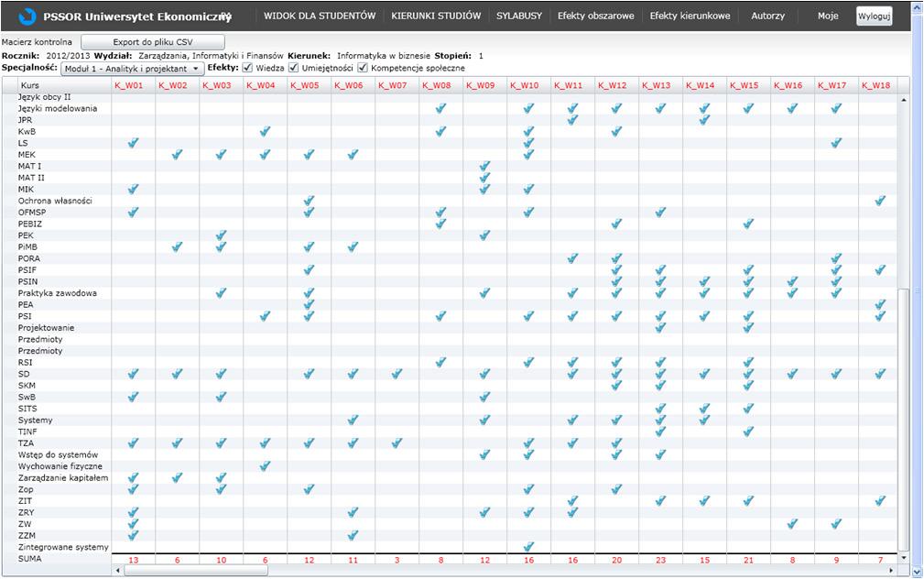Image resolution: width=924 pixels, height=579 pixels.
Task: Click the checkmark for PEBIZ in K_W15
Action: click(748, 224)
